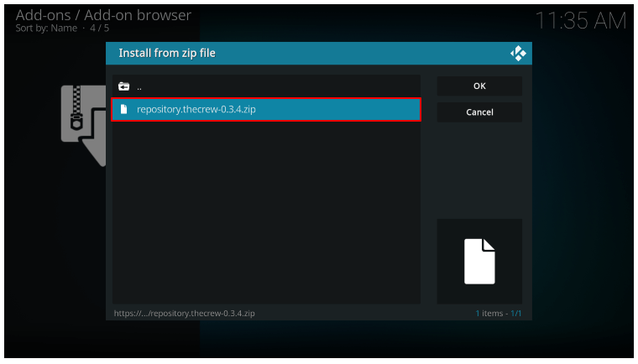This screenshot has height=364, width=638.
Task: Click the 'Add-ons / Add-on browser' heading
Action: tap(103, 15)
